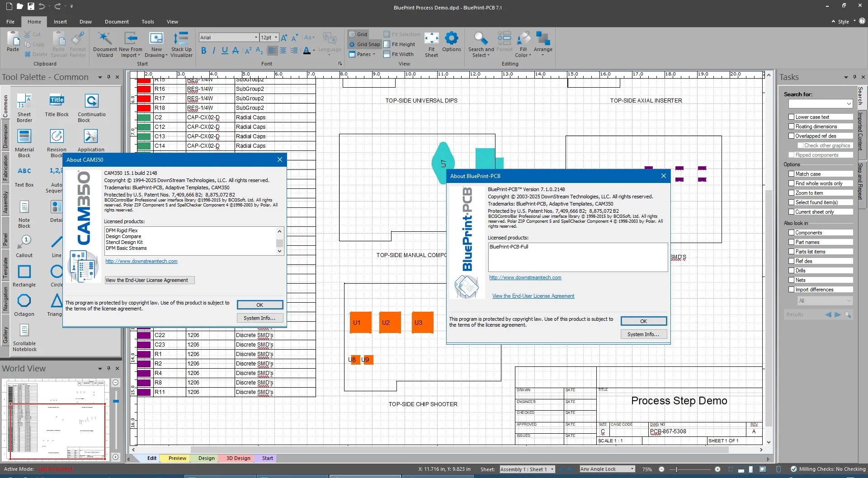Check the Zoom to item option
The height and width of the screenshot is (478, 868).
pyautogui.click(x=791, y=193)
